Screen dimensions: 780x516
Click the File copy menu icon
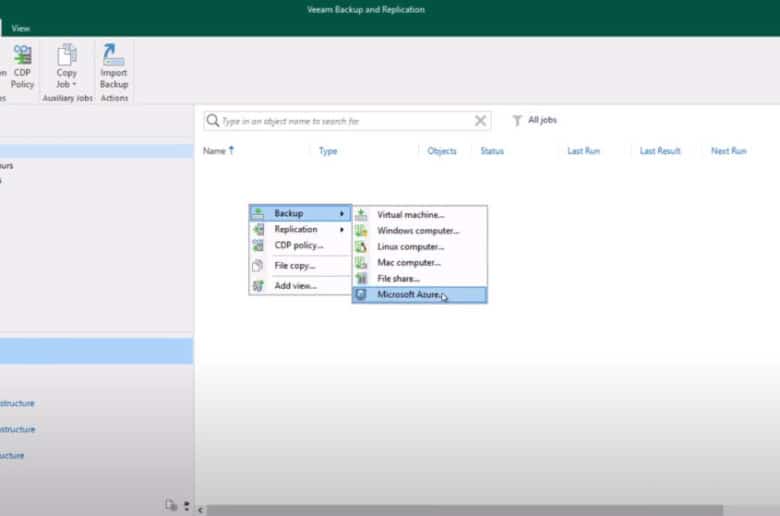[x=258, y=266]
